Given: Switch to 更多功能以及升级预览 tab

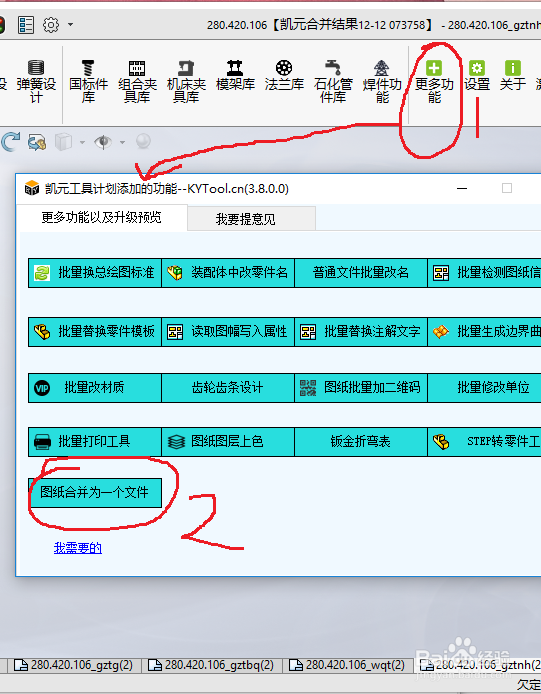Looking at the screenshot, I should pos(101,218).
